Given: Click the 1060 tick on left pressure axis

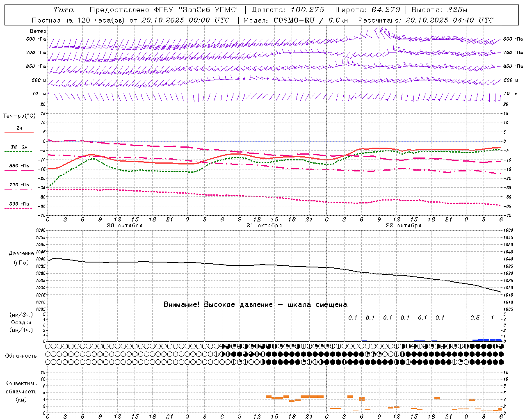Looking at the screenshot, I should tap(41, 230).
